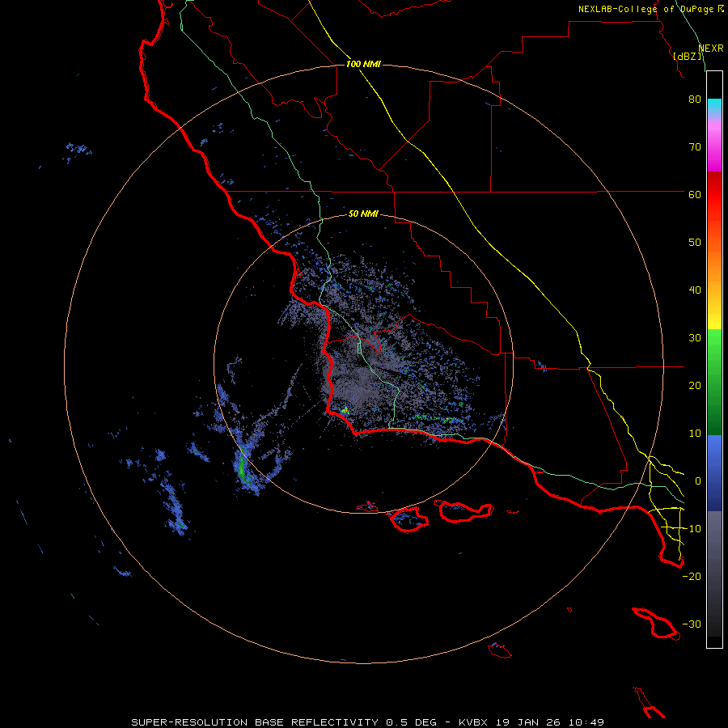Click the 30 value on dBZ scale

pos(695,337)
